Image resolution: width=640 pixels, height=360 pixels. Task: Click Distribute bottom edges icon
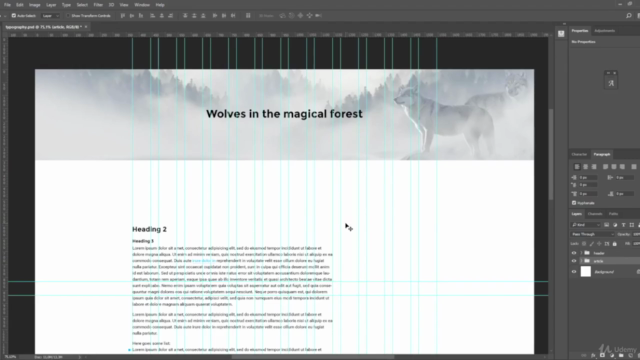(203, 16)
